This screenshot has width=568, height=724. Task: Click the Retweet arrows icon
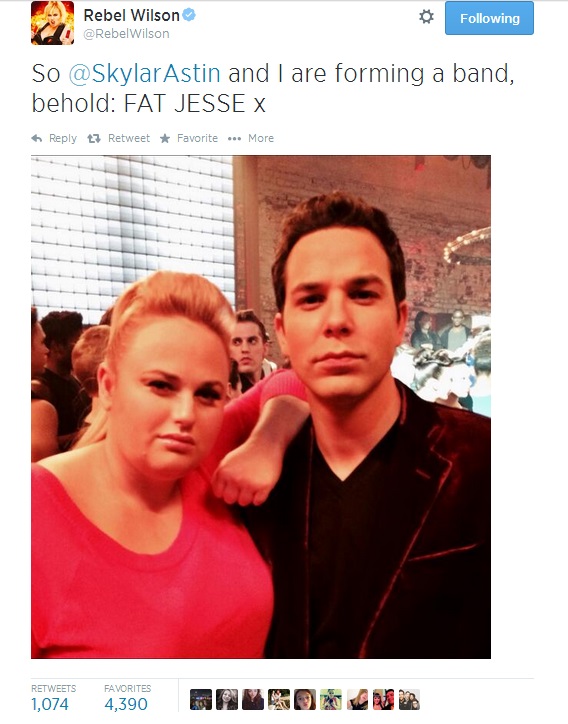coord(94,138)
